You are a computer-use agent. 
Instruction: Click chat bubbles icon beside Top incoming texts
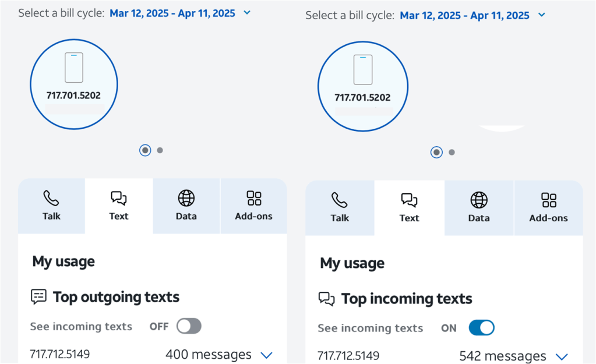pyautogui.click(x=326, y=299)
